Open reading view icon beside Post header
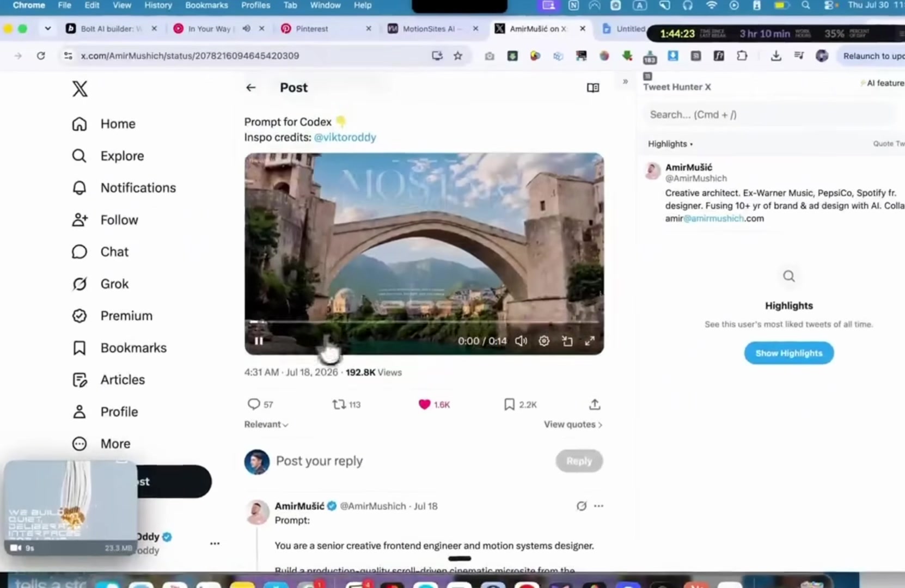 pyautogui.click(x=593, y=88)
